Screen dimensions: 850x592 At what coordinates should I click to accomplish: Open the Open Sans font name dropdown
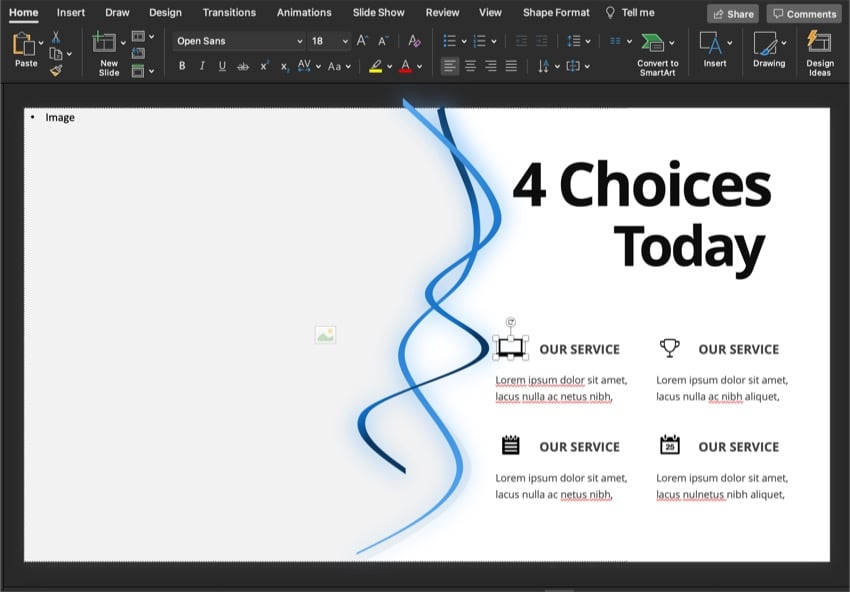299,41
